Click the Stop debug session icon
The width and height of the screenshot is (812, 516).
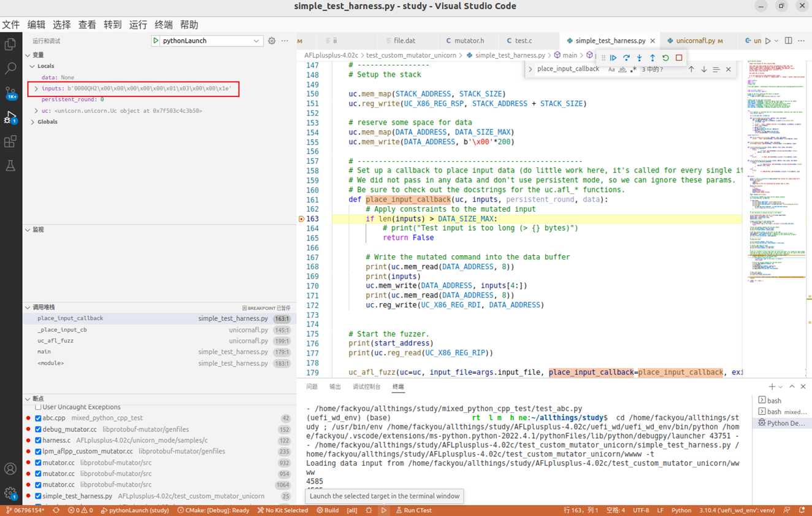tap(678, 57)
